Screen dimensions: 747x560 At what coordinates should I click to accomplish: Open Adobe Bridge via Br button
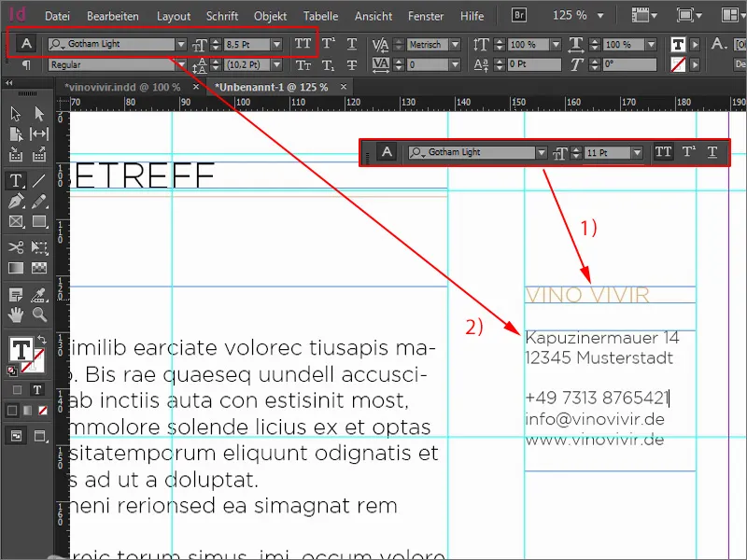click(x=519, y=15)
